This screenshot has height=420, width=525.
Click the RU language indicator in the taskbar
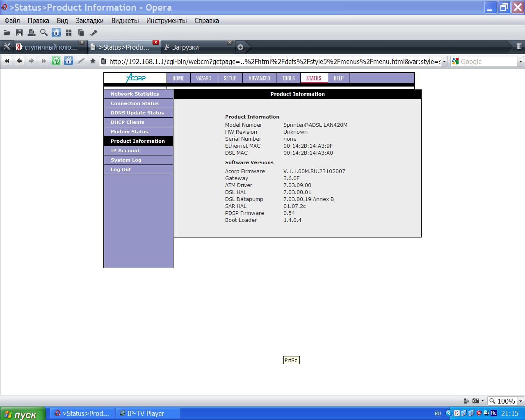pos(438,413)
